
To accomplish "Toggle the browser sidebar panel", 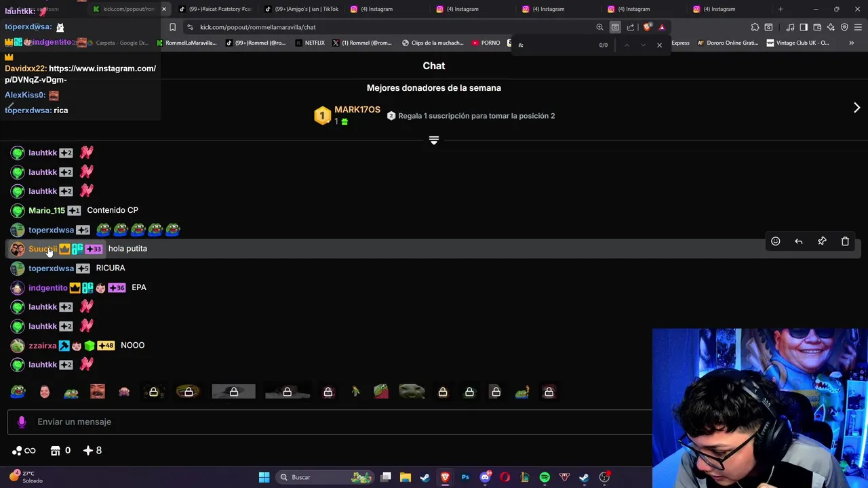I will point(804,27).
